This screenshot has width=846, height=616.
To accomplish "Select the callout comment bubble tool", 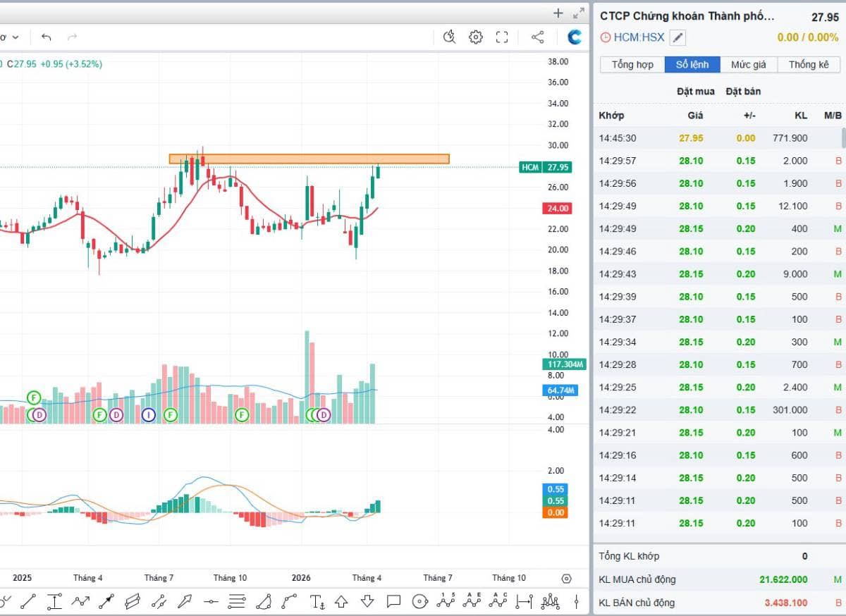I will click(x=393, y=601).
